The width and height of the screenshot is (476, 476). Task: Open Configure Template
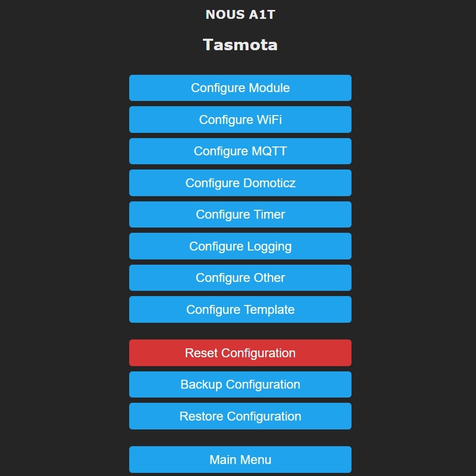click(x=240, y=310)
